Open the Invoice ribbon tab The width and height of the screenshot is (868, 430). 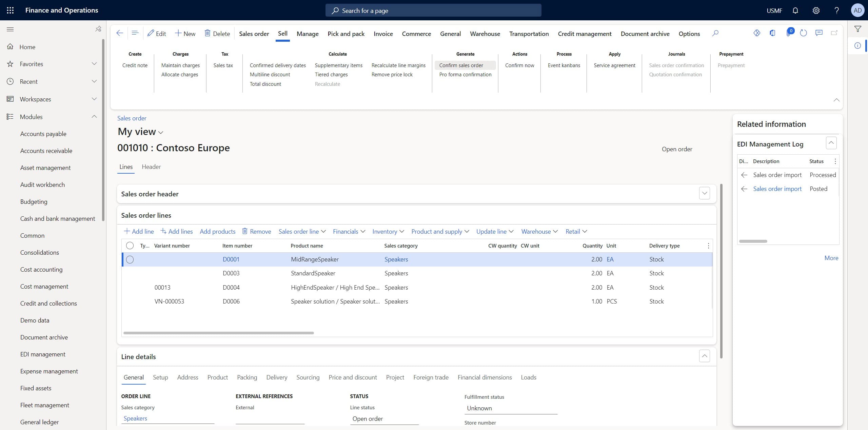(x=383, y=34)
